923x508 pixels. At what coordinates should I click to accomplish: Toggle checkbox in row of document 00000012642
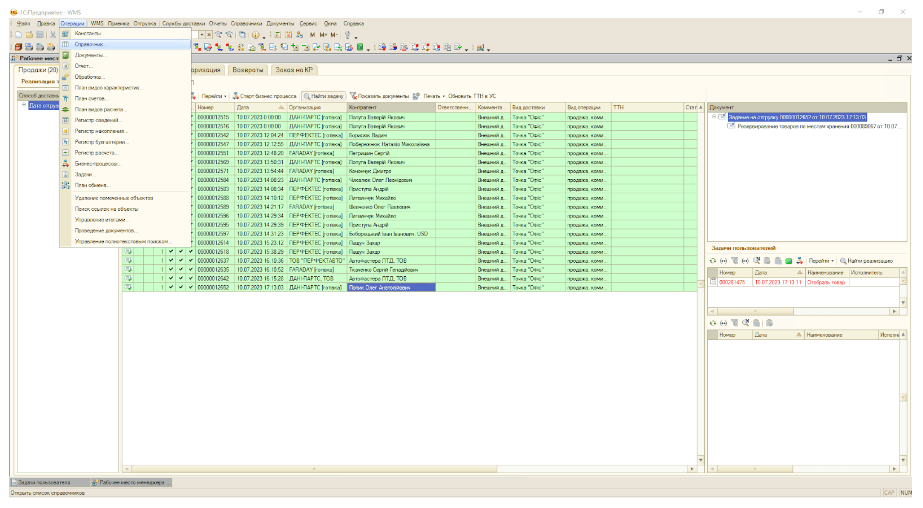pos(170,278)
